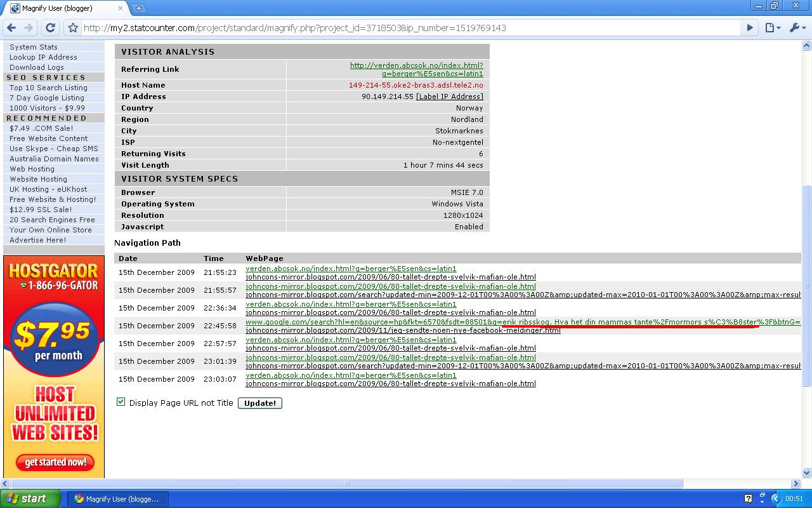Click the horizontal scrollbar right arrow
812x508 pixels.
[x=796, y=483]
